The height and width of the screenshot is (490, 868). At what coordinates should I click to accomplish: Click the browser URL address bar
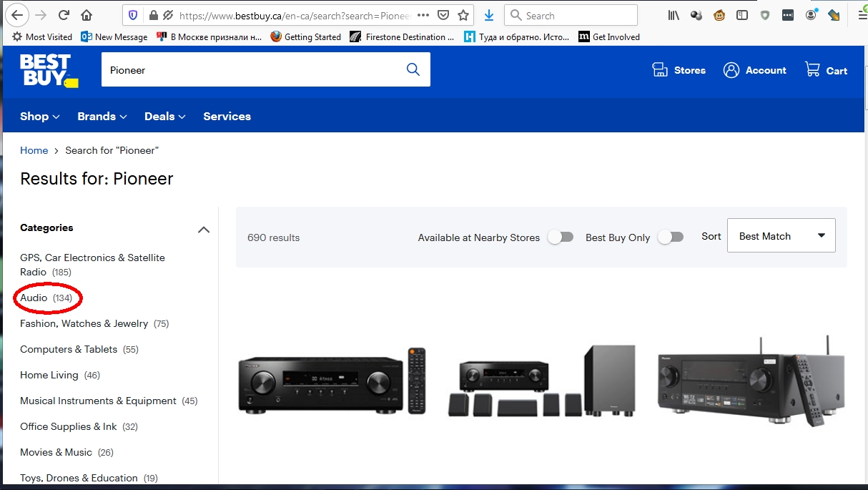(x=293, y=15)
